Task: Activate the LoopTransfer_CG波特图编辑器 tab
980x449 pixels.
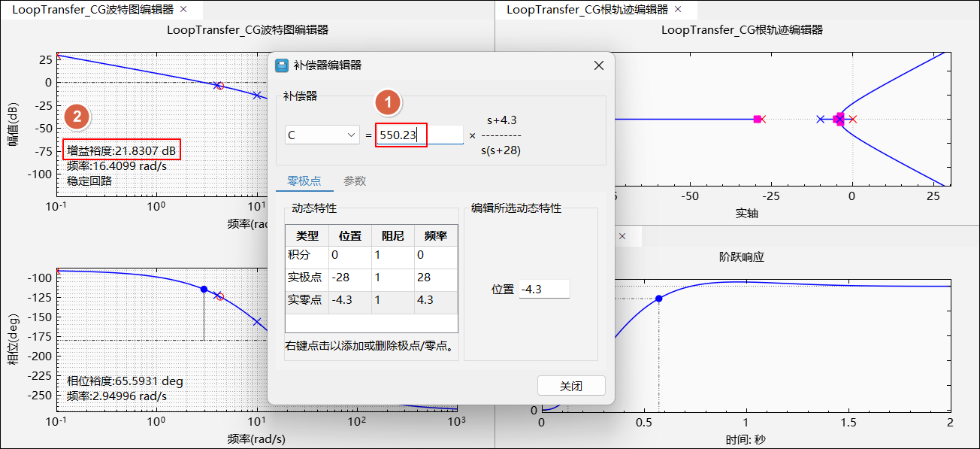Action: 92,10
